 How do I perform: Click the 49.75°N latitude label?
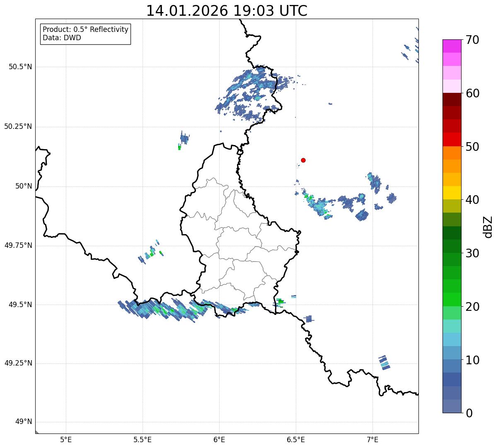18,245
